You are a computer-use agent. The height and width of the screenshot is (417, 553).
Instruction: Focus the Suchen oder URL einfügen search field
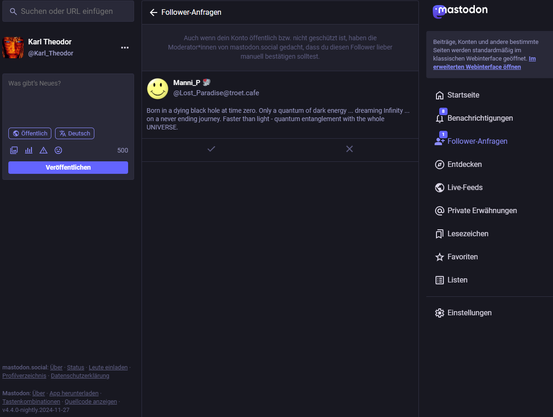coord(68,11)
